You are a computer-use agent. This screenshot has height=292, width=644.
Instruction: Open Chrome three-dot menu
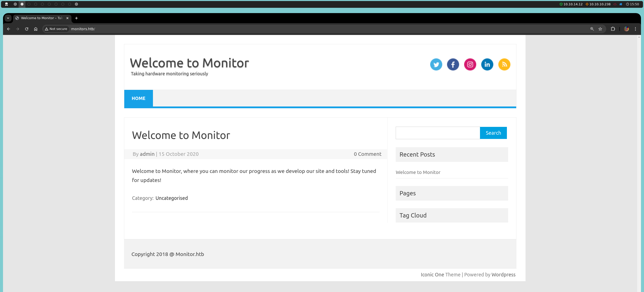point(635,29)
